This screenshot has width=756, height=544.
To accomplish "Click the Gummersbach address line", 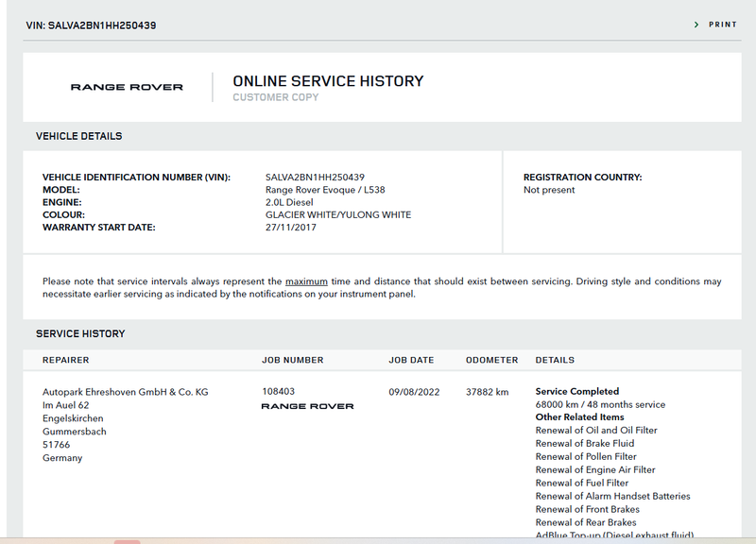I will coord(75,432).
